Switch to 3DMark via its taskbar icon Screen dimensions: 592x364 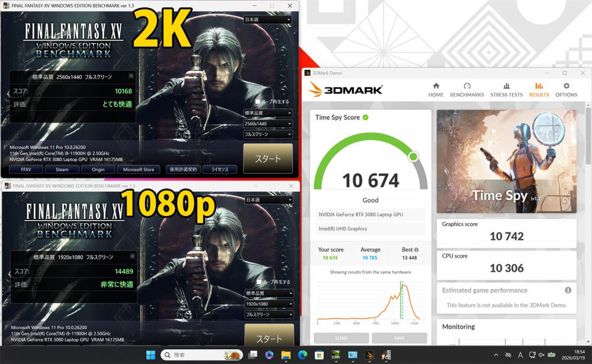369,355
